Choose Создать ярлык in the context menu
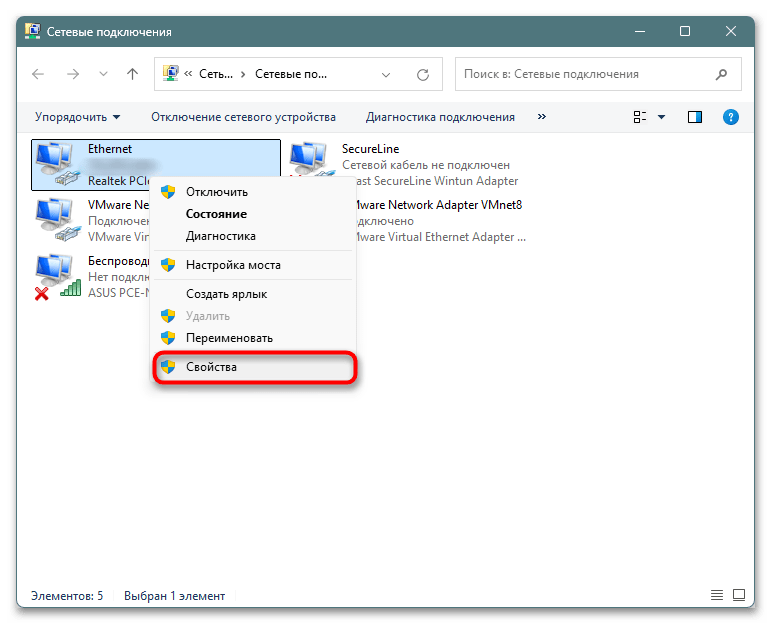This screenshot has width=771, height=624. pos(253,294)
